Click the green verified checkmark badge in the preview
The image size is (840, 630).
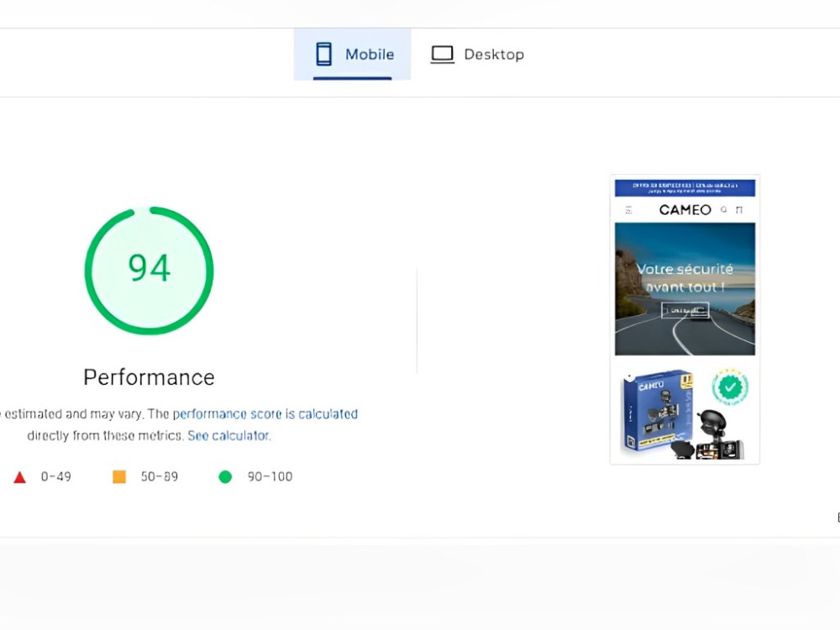tap(730, 386)
